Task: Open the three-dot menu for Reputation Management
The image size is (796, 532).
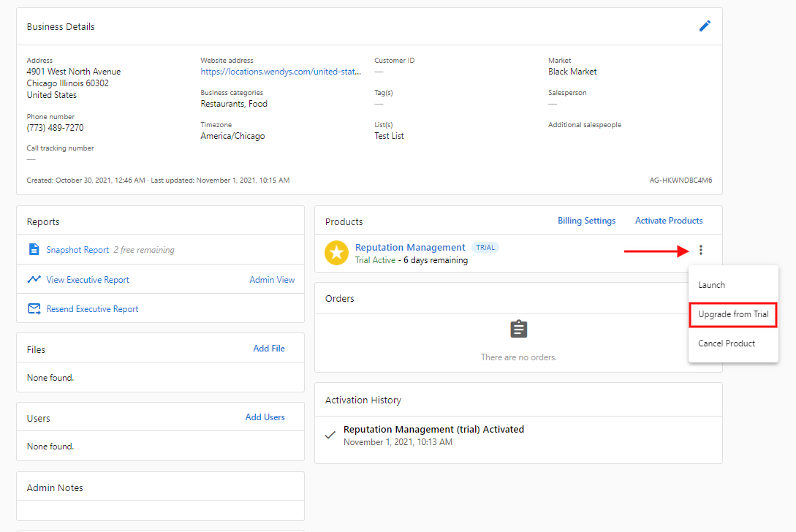Action: point(700,250)
